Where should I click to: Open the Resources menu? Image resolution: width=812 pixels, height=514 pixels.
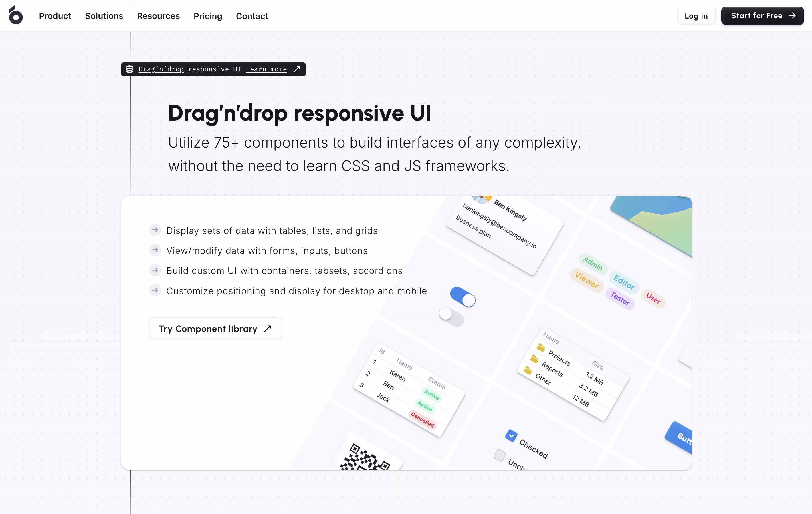tap(158, 16)
